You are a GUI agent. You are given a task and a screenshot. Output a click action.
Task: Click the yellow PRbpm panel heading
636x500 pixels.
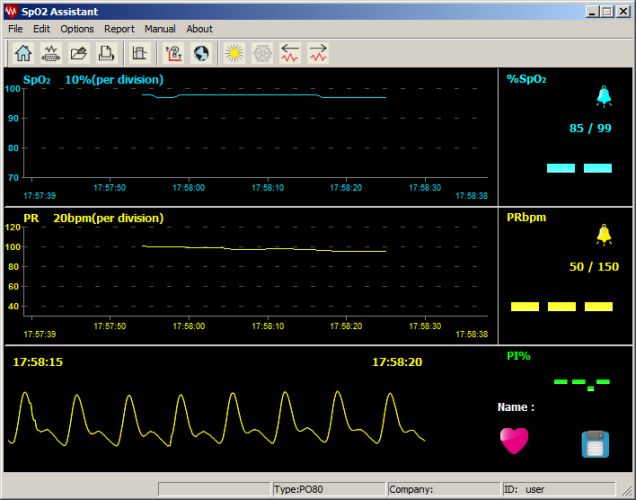pyautogui.click(x=526, y=217)
